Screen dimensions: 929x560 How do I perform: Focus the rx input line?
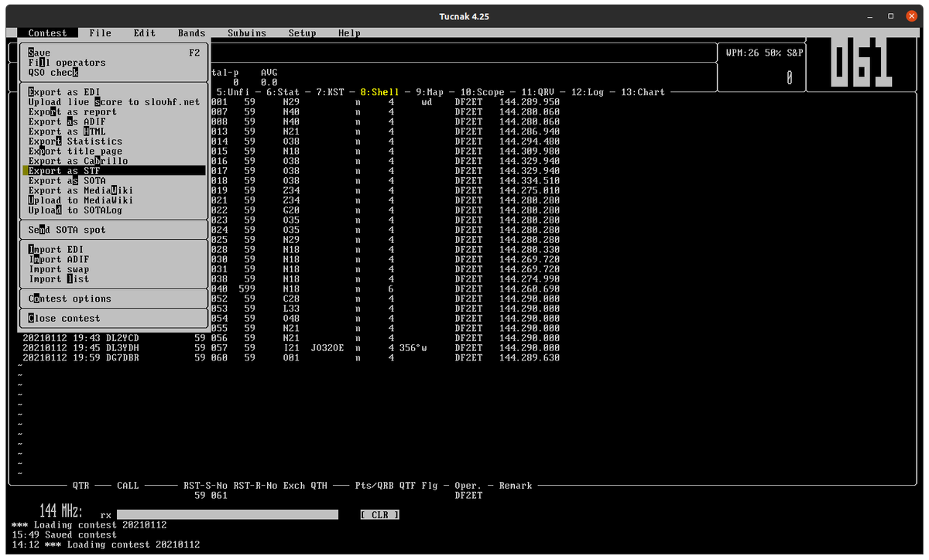point(228,514)
